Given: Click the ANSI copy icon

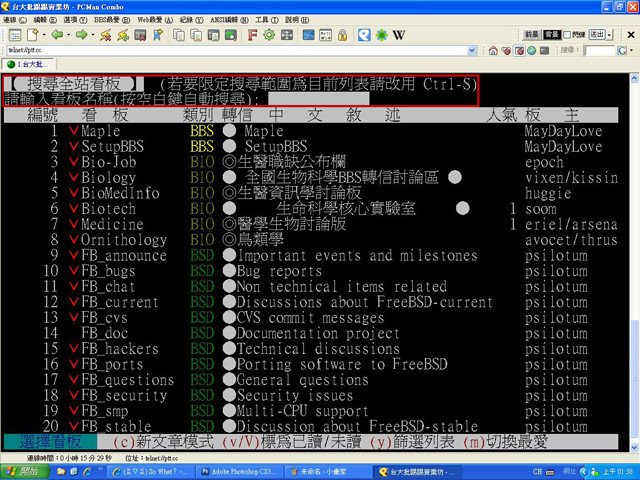Looking at the screenshot, I should click(196, 36).
